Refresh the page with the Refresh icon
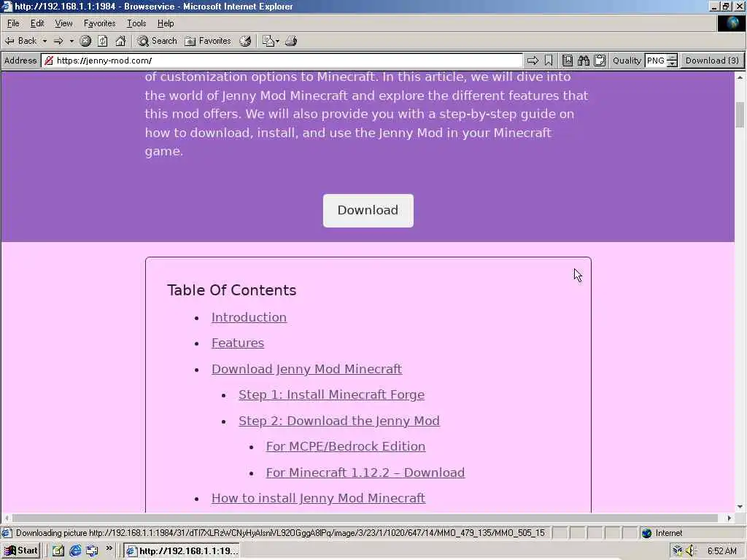Screen dimensions: 747x560 [x=103, y=41]
